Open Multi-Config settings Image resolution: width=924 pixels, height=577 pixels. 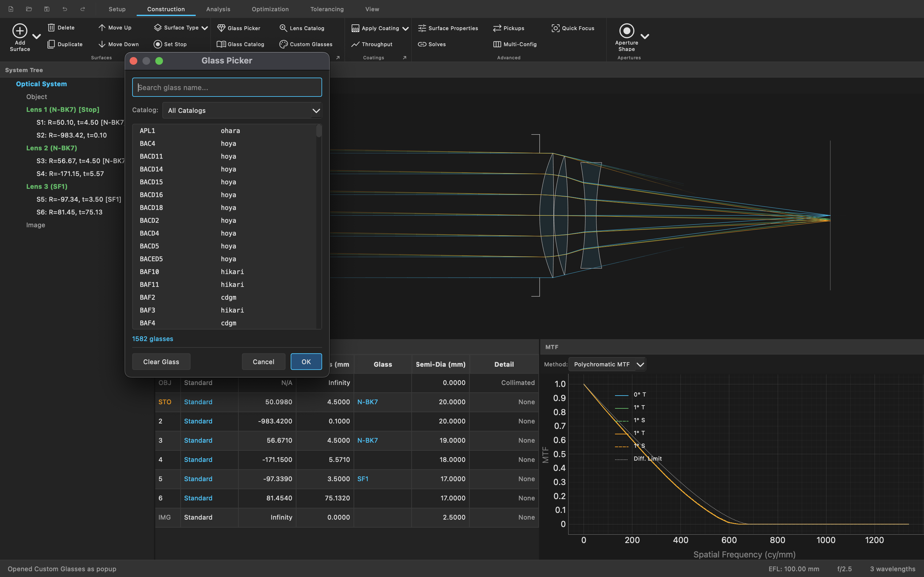pos(496,44)
